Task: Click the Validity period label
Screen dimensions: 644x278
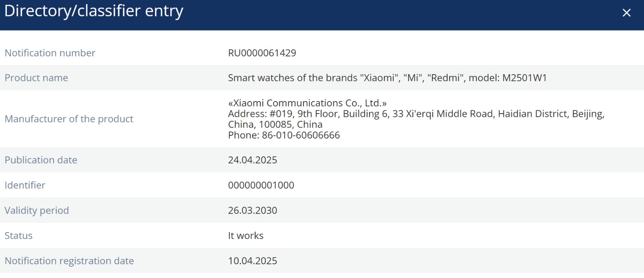Action: click(x=37, y=210)
